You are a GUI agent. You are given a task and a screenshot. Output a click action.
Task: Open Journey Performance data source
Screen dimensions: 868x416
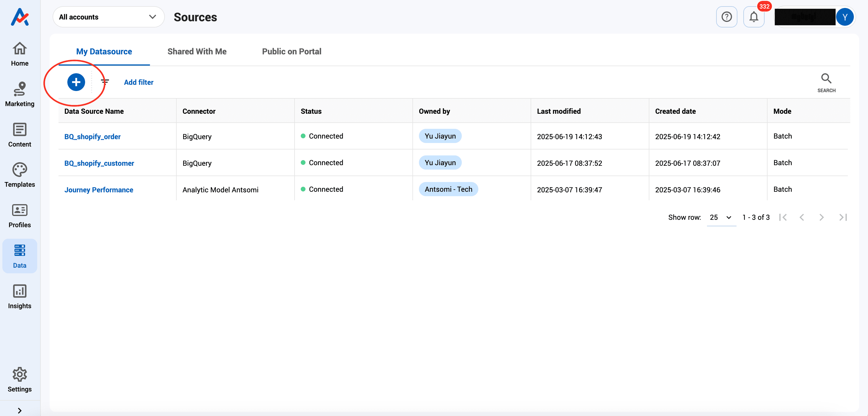[99, 190]
